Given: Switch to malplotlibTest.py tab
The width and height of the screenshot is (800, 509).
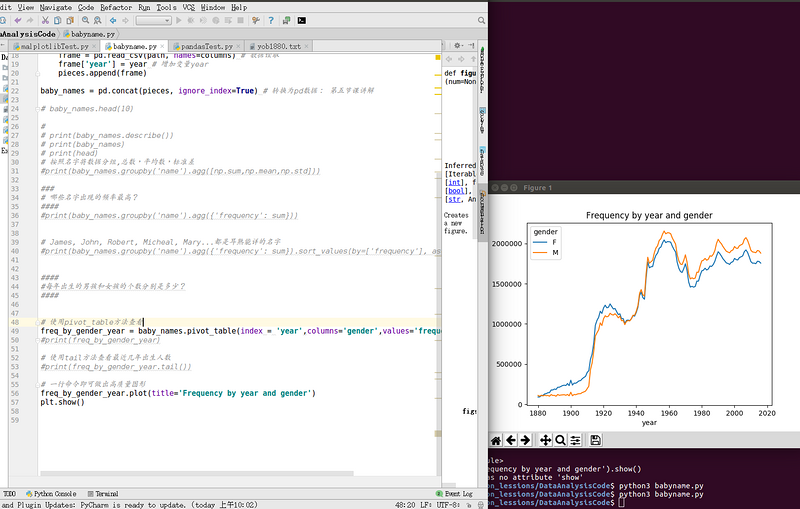Looking at the screenshot, I should (55, 46).
